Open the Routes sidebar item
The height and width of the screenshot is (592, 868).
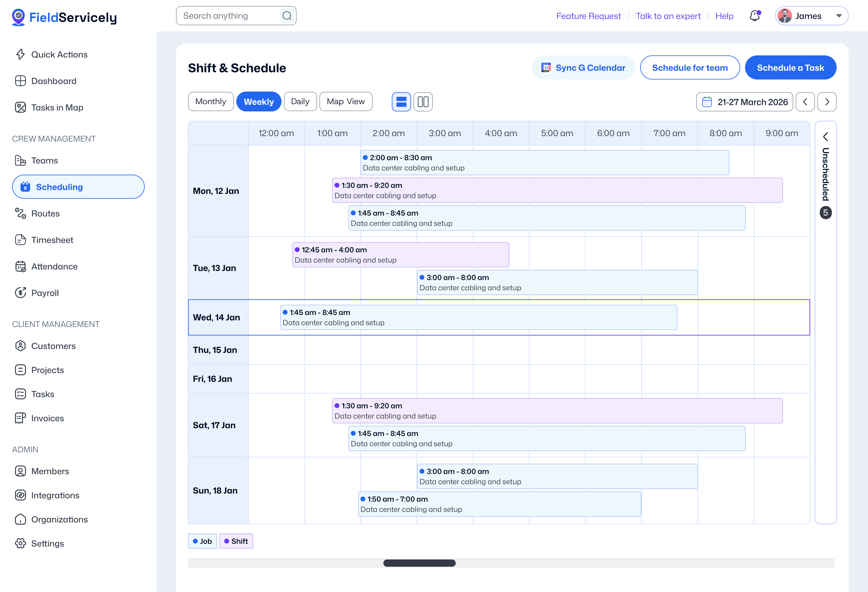pos(45,213)
